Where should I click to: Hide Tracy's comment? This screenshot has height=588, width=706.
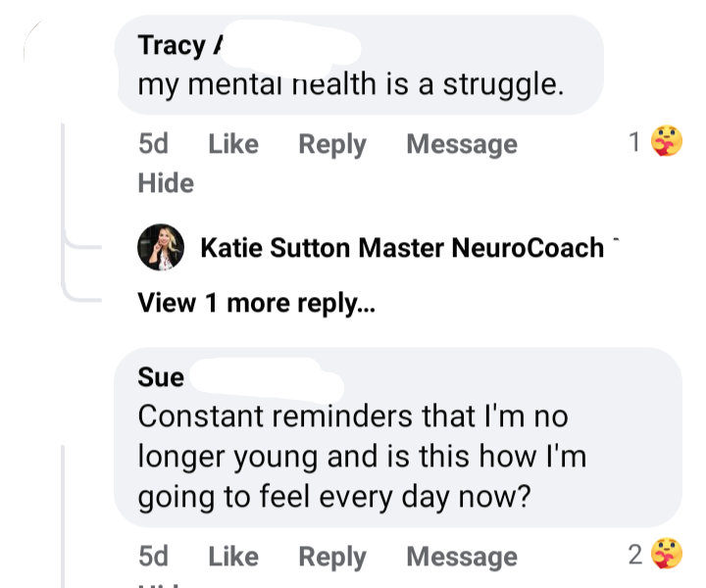pos(166,183)
